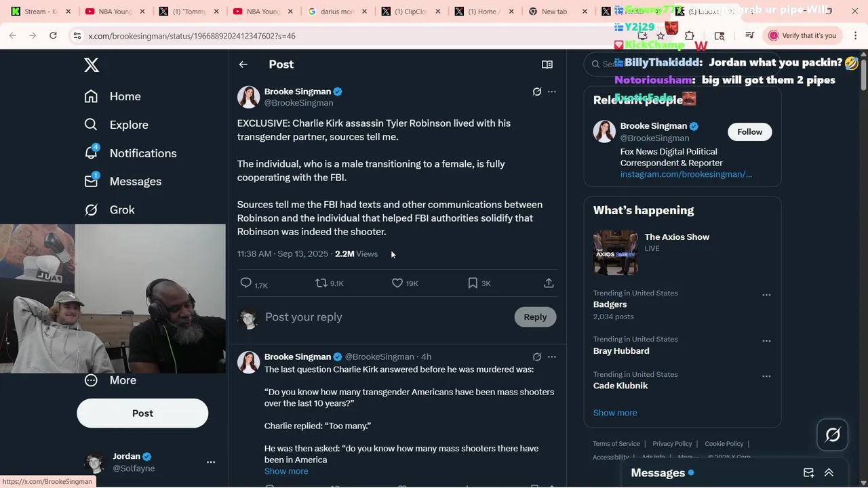Open options dots for Badgers trend

pyautogui.click(x=766, y=295)
